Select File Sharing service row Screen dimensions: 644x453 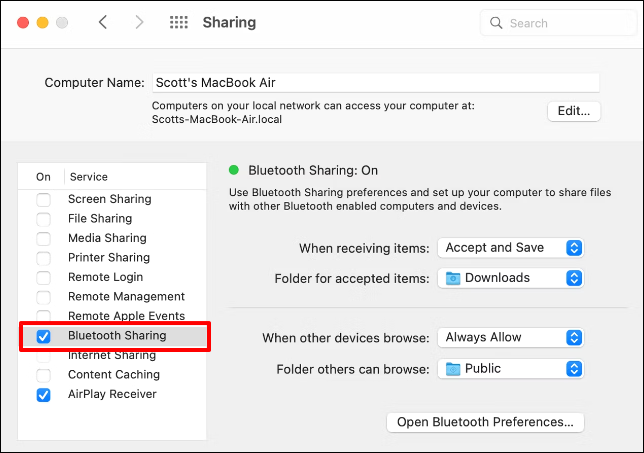(x=112, y=218)
